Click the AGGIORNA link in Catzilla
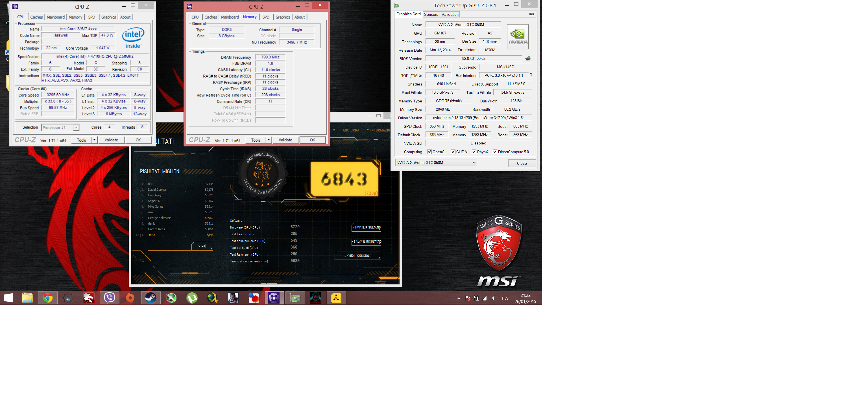The image size is (868, 417). [351, 130]
